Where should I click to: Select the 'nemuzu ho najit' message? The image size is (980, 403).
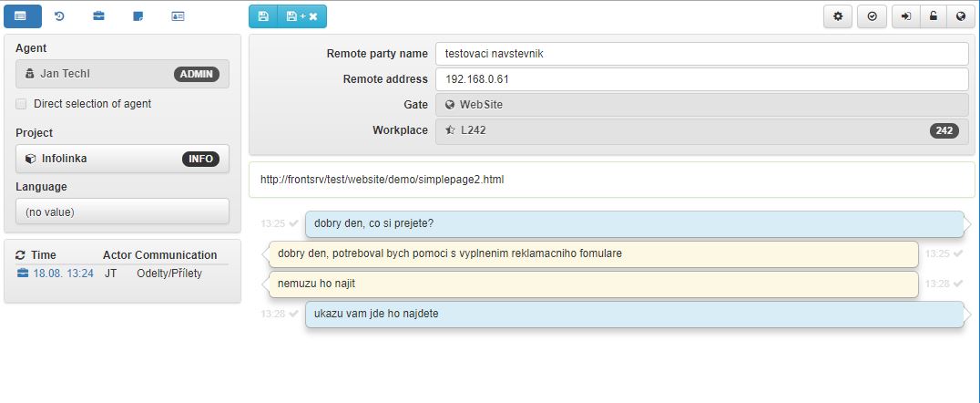tap(594, 284)
